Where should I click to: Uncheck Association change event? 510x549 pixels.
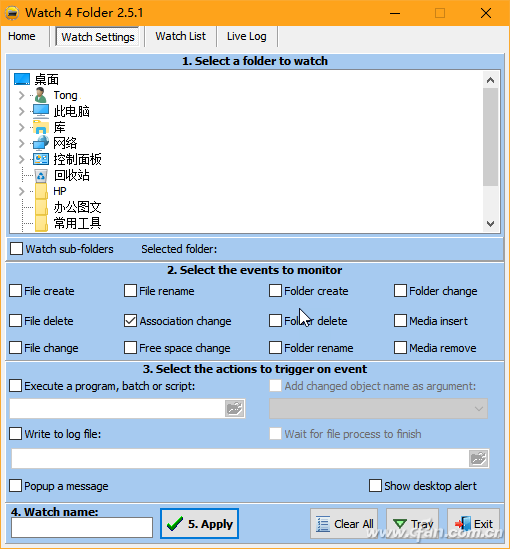(130, 321)
